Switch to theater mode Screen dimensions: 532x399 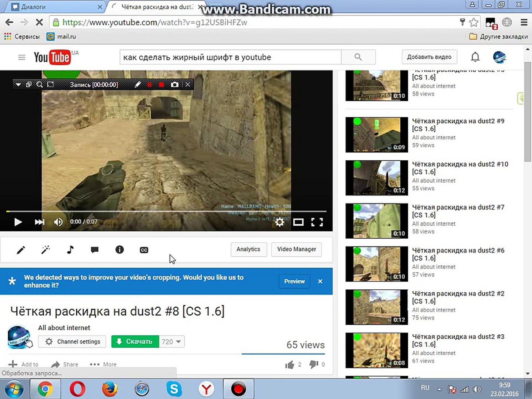tap(298, 222)
